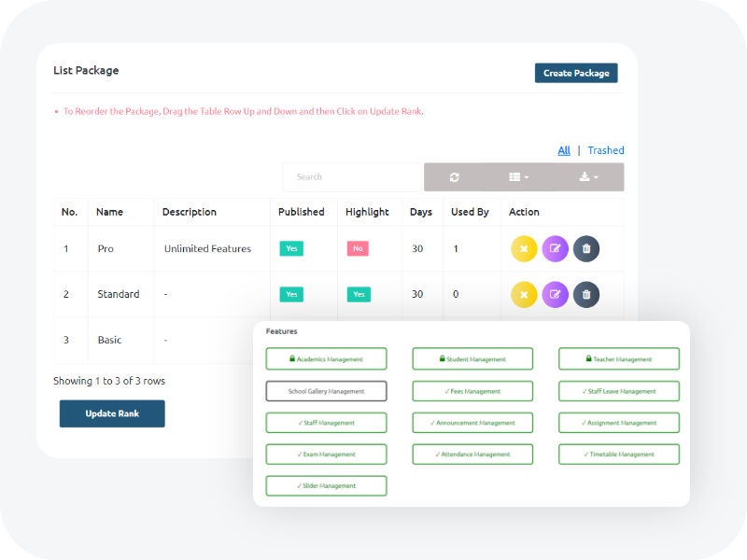
Task: Click the green Yes highlight badge for Standard
Action: click(x=359, y=294)
